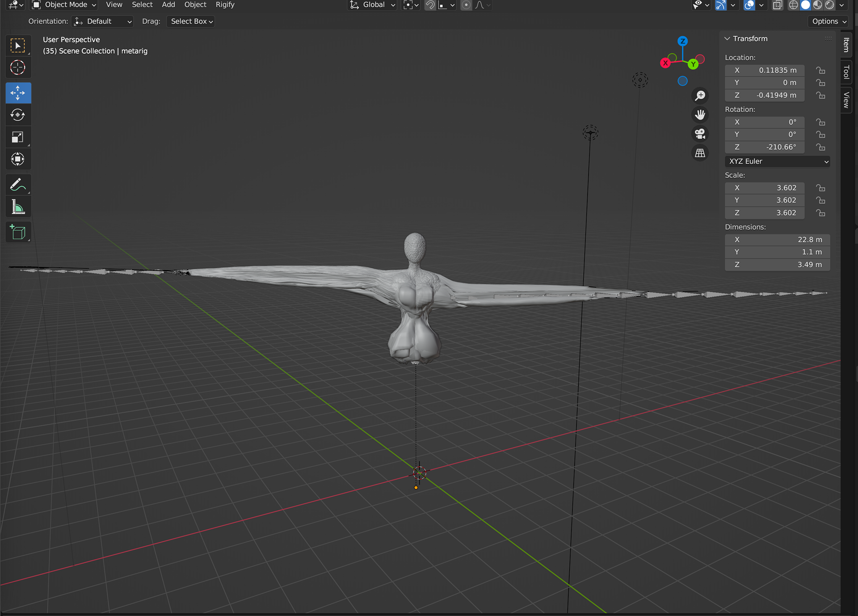Open Orientation Default dropdown

(x=103, y=21)
